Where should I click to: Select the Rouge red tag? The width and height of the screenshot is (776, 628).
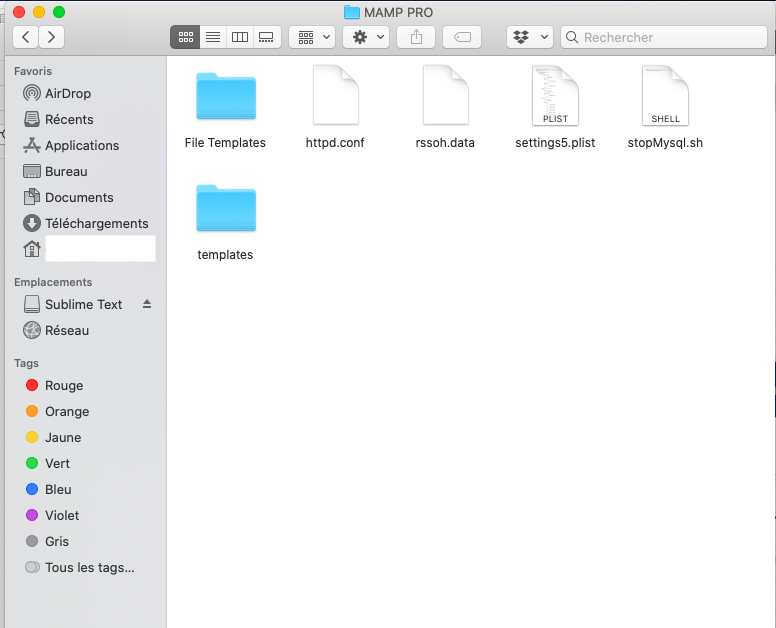[x=84, y=386]
